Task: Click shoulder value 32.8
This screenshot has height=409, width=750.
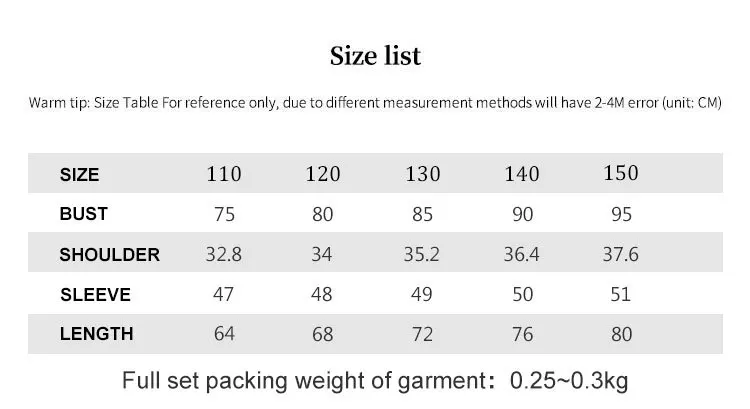Action: tap(223, 254)
